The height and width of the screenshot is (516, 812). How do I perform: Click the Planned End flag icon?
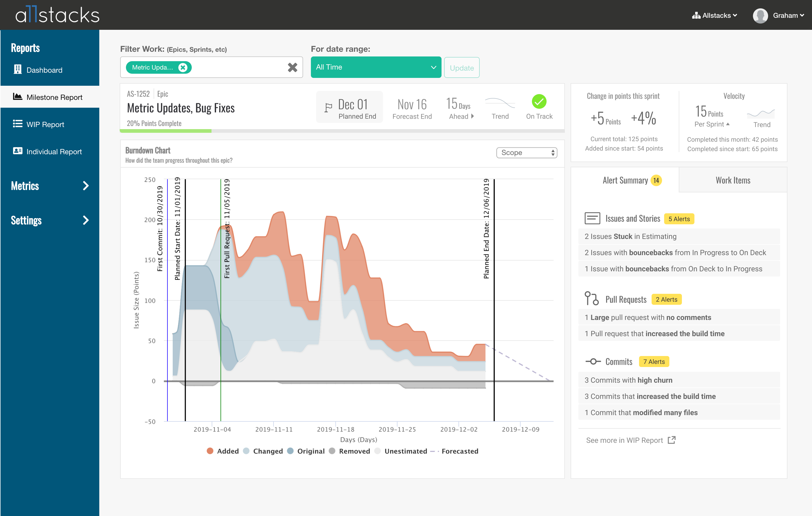(328, 108)
